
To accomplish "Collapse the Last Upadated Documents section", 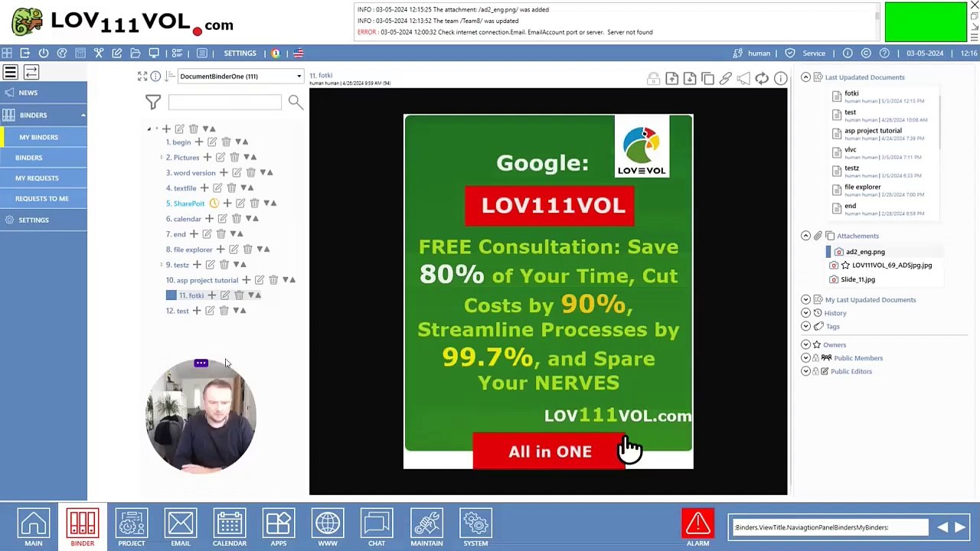I will click(x=805, y=77).
